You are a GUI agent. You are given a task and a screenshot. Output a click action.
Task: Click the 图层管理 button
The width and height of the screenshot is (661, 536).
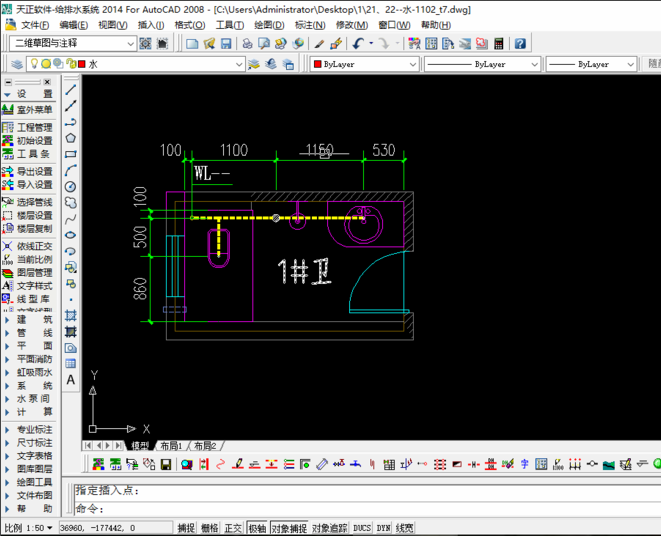click(28, 272)
